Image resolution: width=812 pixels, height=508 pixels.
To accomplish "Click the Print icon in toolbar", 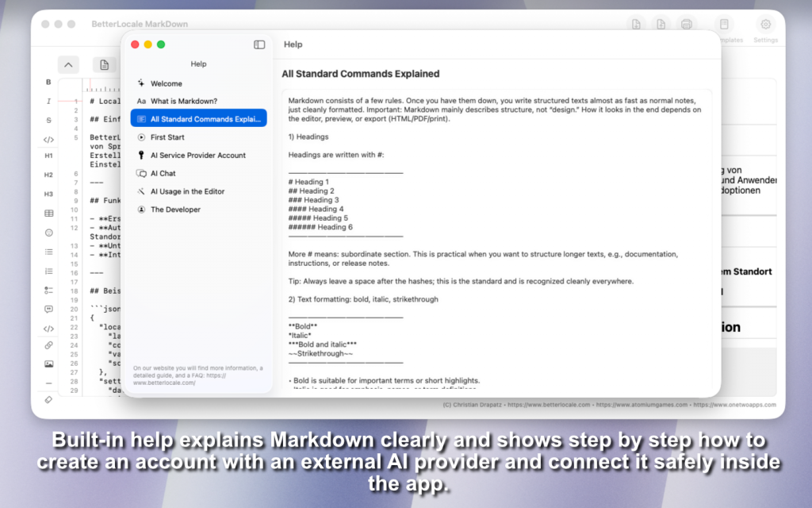I will point(687,25).
